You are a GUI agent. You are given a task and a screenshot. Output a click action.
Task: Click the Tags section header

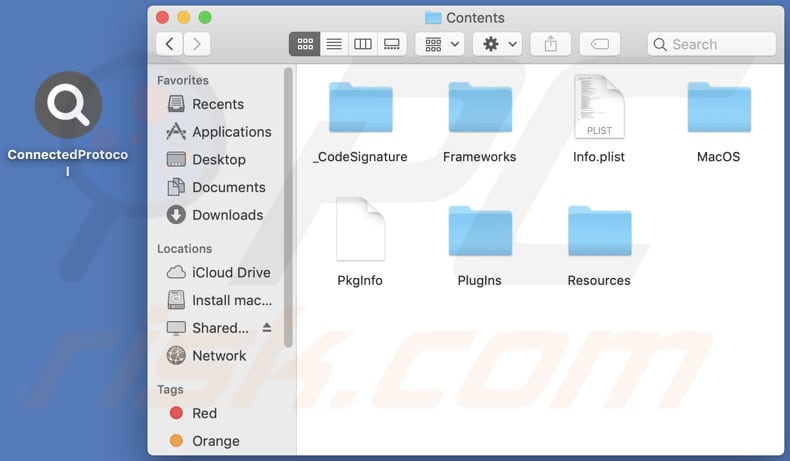click(170, 389)
